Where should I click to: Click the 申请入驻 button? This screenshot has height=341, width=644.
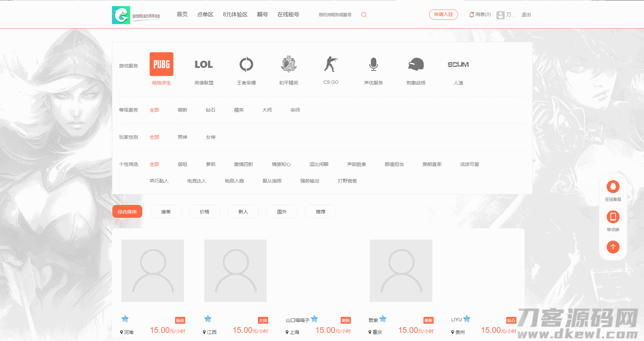click(443, 15)
